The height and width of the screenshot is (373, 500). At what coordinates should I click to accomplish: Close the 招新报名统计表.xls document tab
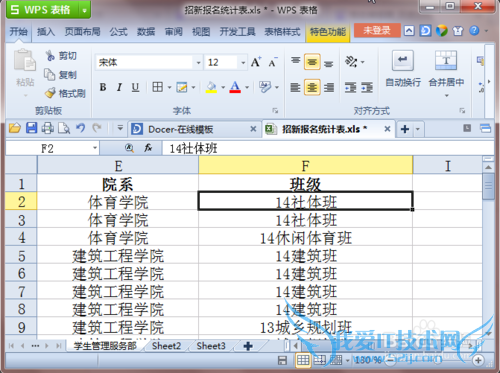pyautogui.click(x=387, y=129)
